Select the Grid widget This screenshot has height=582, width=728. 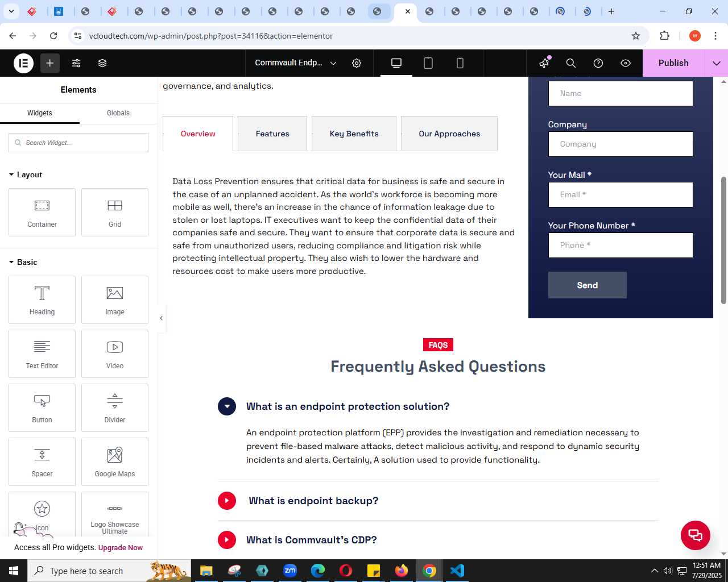tap(115, 212)
